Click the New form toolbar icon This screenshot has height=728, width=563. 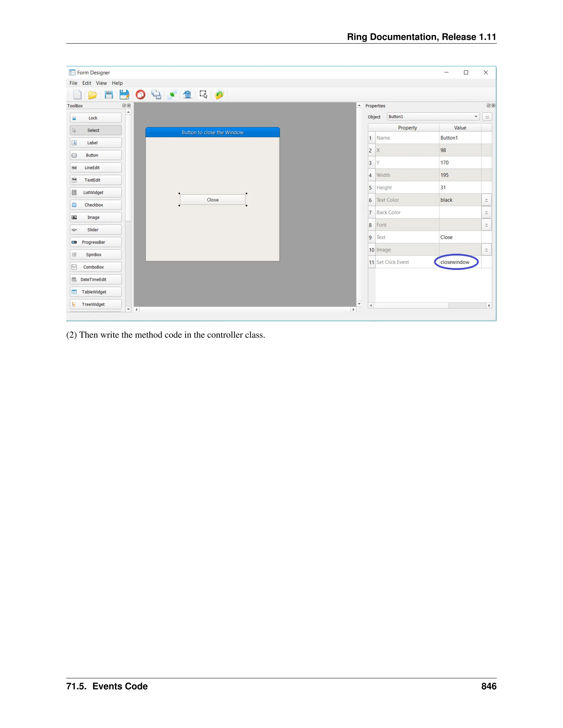pyautogui.click(x=77, y=95)
